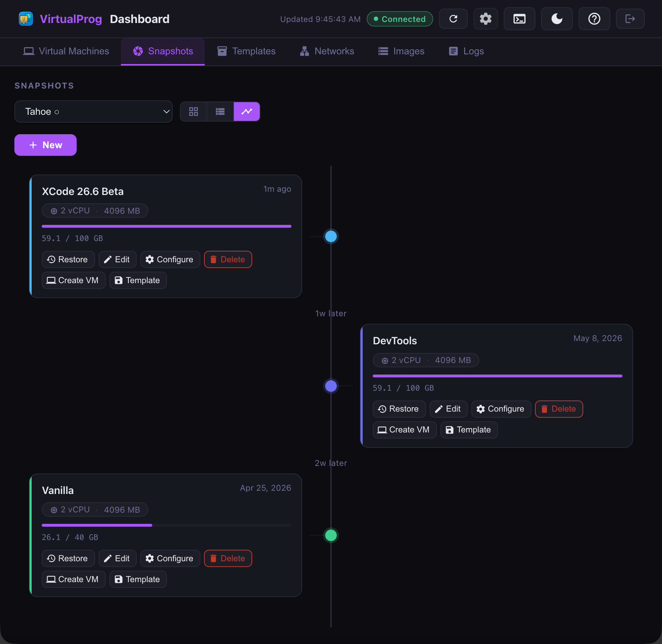Click the XCode 26.6 Beta title

tap(83, 191)
